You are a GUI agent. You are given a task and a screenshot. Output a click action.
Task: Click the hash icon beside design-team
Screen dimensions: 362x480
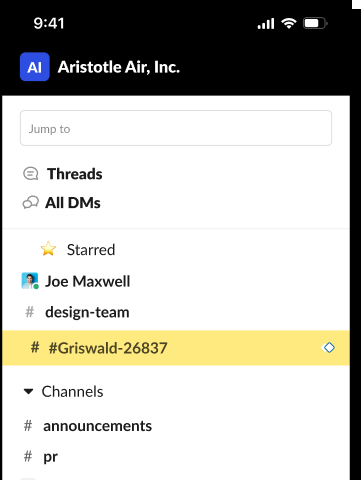pos(30,312)
